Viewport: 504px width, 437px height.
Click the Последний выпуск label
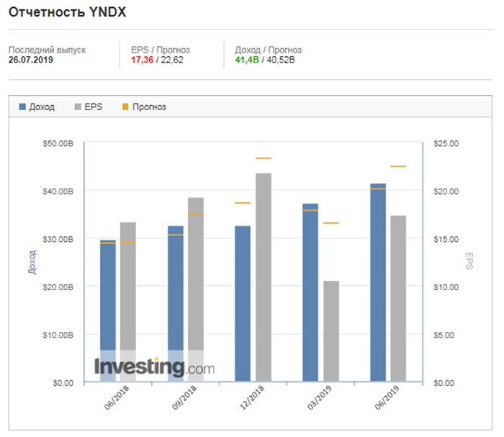(47, 50)
